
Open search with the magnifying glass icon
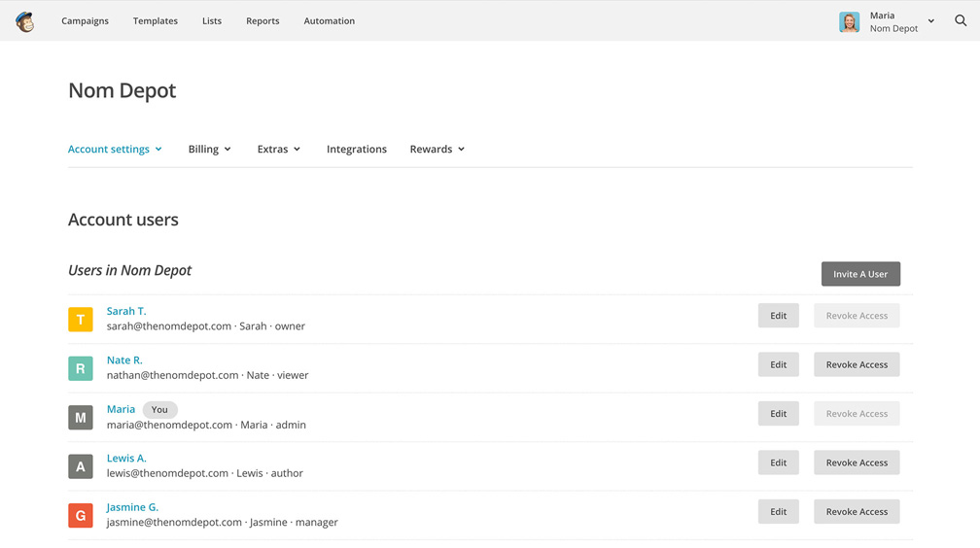tap(961, 20)
